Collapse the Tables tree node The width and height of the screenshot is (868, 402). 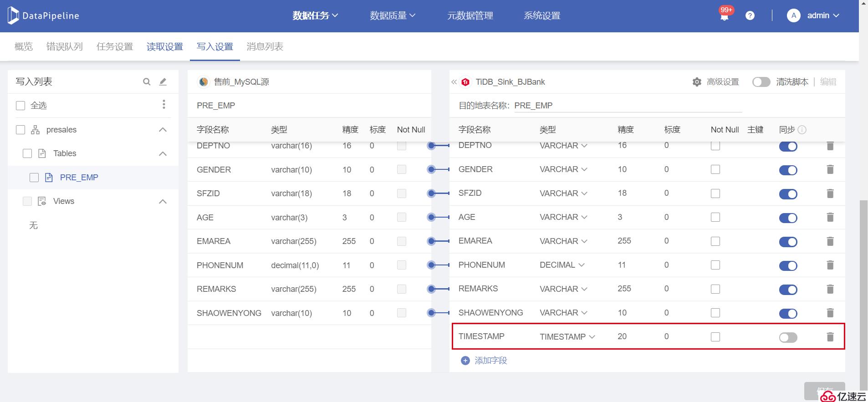[x=163, y=154]
